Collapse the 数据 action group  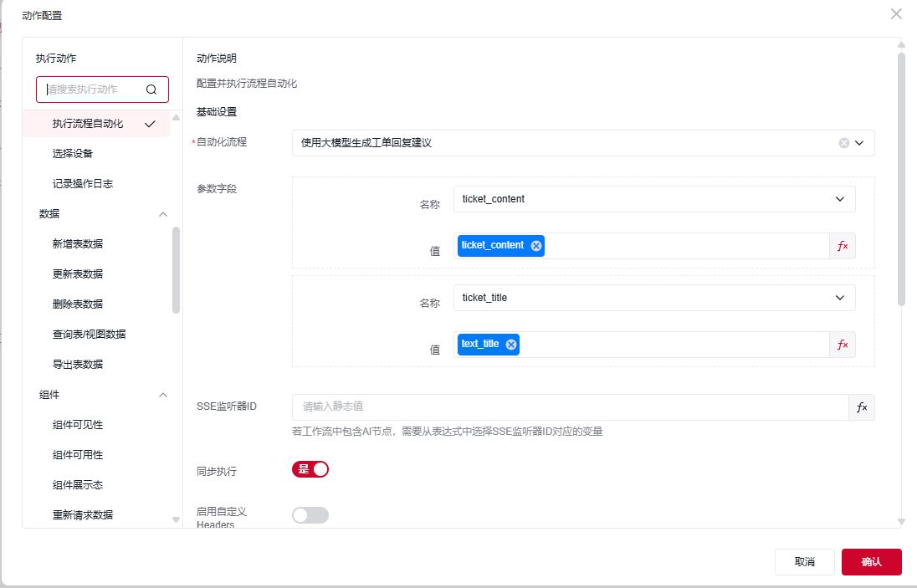163,214
